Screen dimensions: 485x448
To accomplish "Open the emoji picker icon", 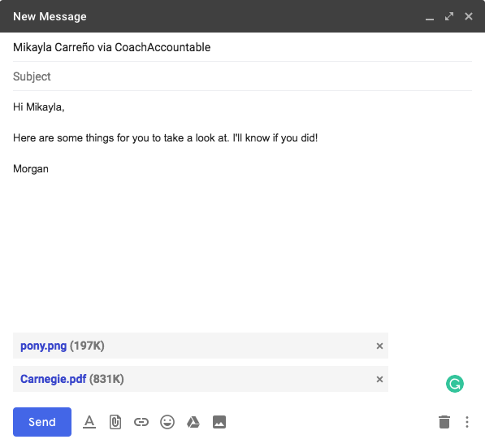I will point(167,422).
